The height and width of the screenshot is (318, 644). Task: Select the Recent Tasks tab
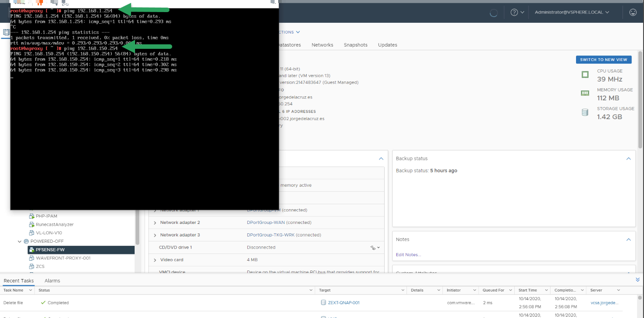[x=18, y=281]
